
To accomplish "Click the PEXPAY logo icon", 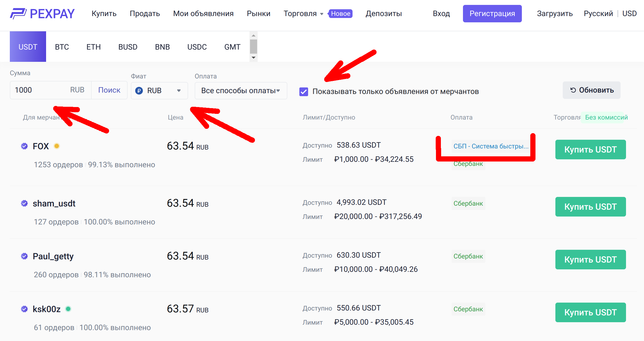I will [18, 14].
